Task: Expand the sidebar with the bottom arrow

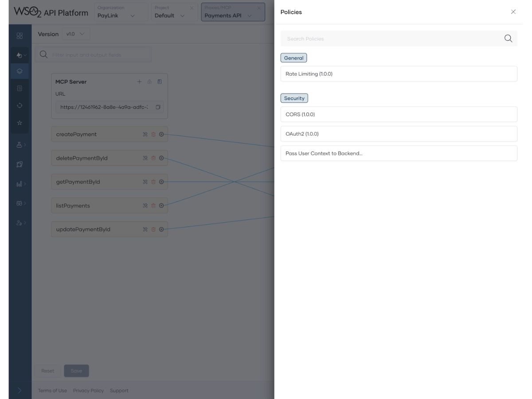Action: (20, 391)
